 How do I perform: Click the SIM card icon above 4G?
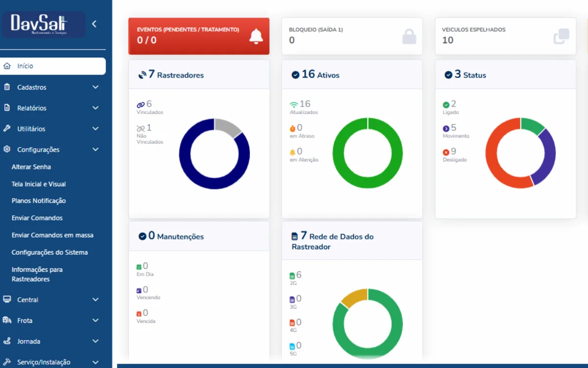pos(293,323)
